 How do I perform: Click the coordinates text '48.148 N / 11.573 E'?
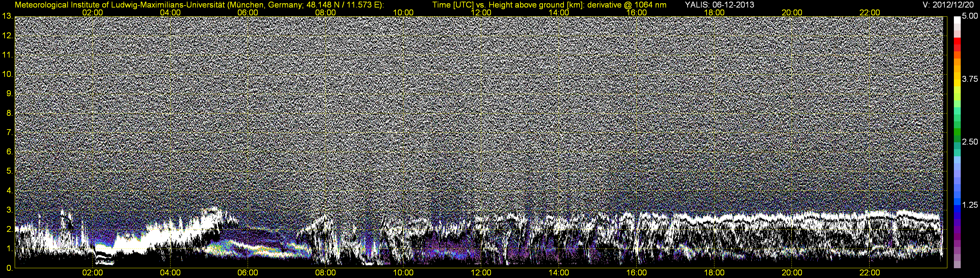342,5
